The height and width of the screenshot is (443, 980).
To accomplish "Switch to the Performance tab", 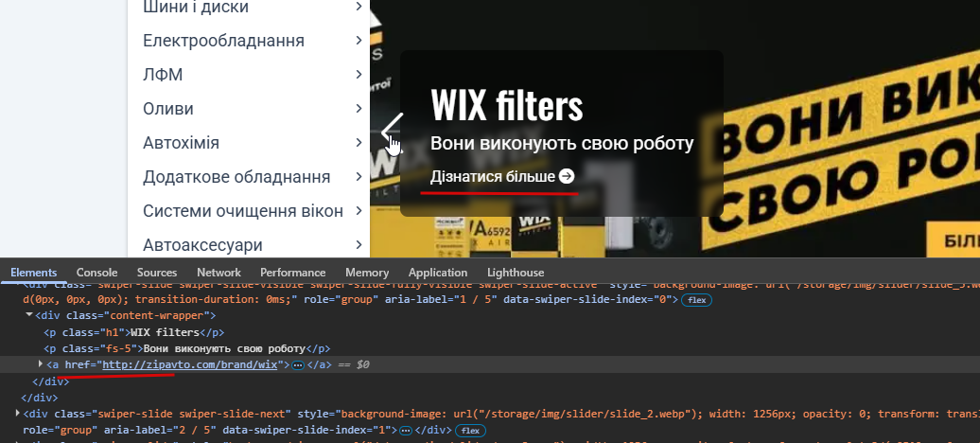I will point(292,273).
